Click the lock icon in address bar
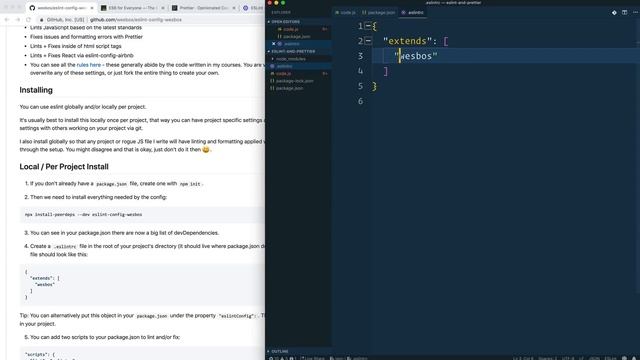Screen dimensions: 640x360 tap(42, 20)
